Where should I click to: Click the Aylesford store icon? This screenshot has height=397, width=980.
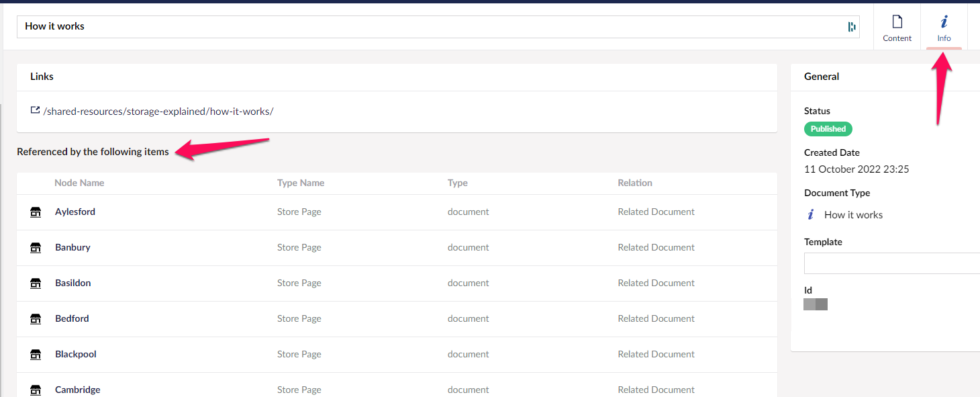pyautogui.click(x=36, y=212)
